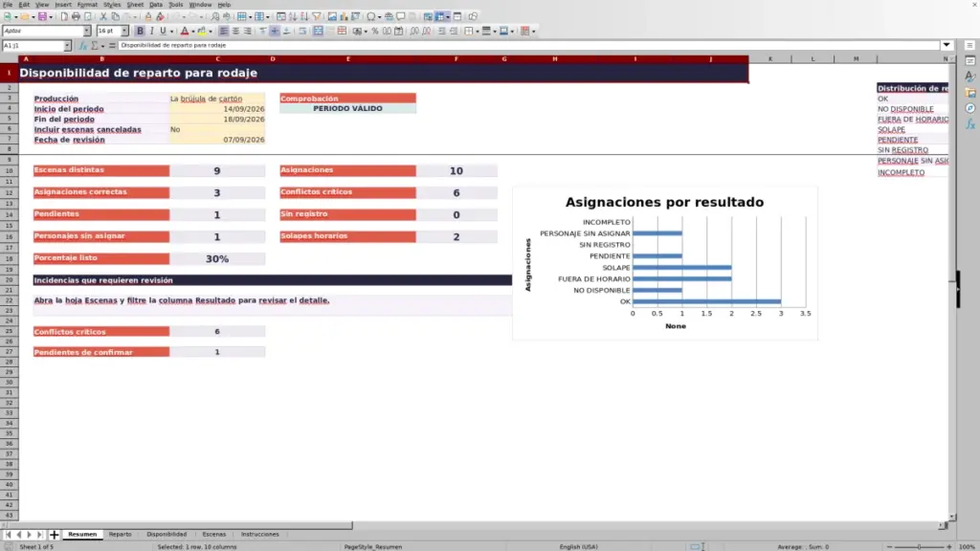Screen dimensions: 980x551
Task: Click the Insert Pivot Table icon
Action: pyautogui.click(x=356, y=16)
